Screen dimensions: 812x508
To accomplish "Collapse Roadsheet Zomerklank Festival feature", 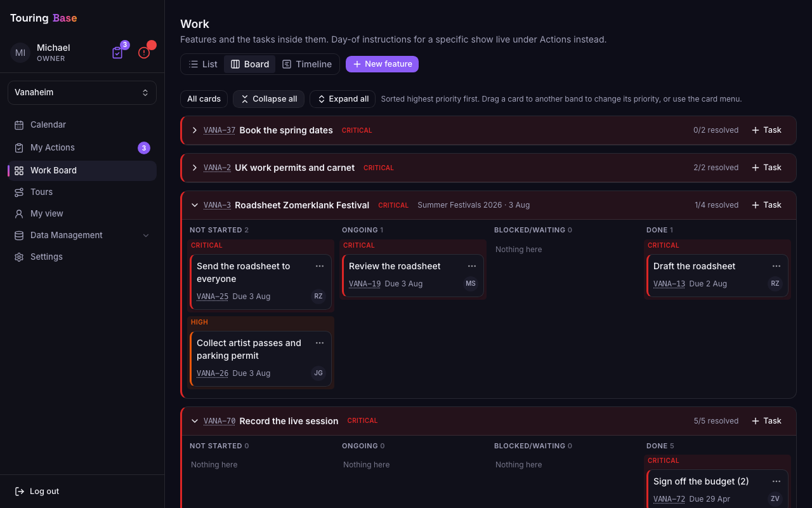I will click(195, 205).
